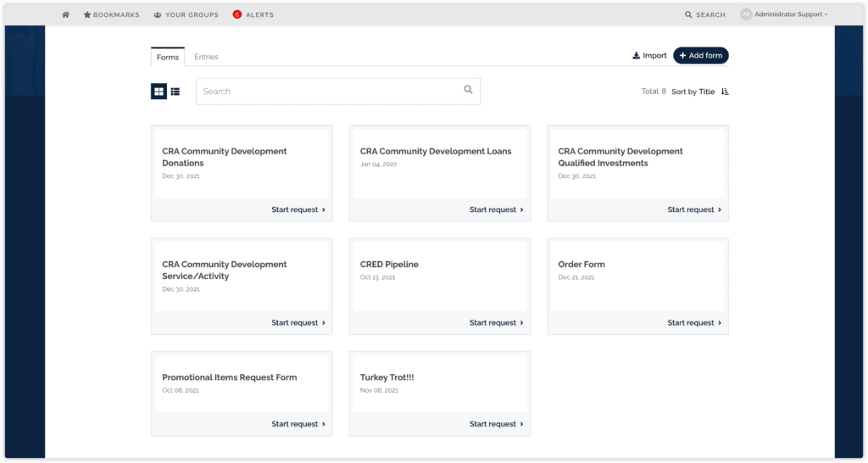This screenshot has height=463, width=868.
Task: Switch to the Forms tab
Action: pyautogui.click(x=168, y=57)
